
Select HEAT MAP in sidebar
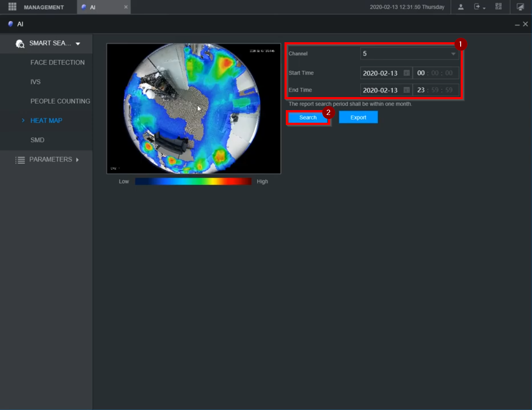pos(46,121)
